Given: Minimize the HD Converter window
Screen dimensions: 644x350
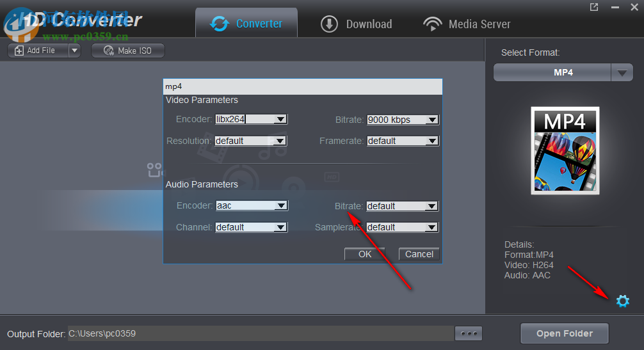Looking at the screenshot, I should click(615, 7).
